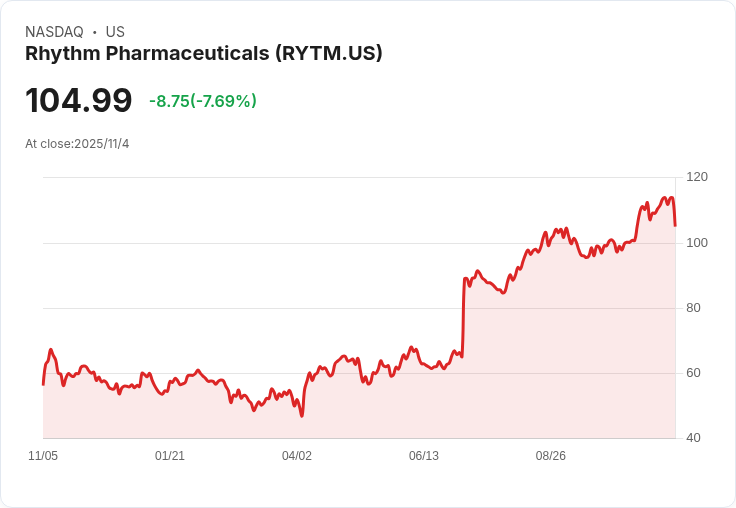Screen dimensions: 736x508
Task: Select the 11/05 date on x-axis
Action: click(43, 456)
